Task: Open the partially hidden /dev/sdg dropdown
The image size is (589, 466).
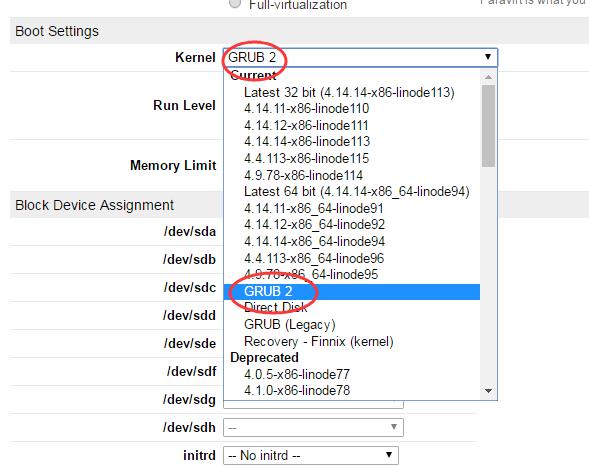Action: point(313,404)
